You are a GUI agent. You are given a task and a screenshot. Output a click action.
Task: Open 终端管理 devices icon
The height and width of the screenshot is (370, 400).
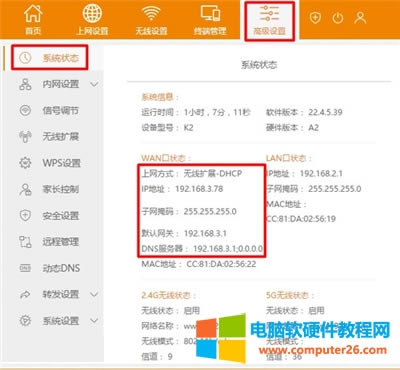210,13
